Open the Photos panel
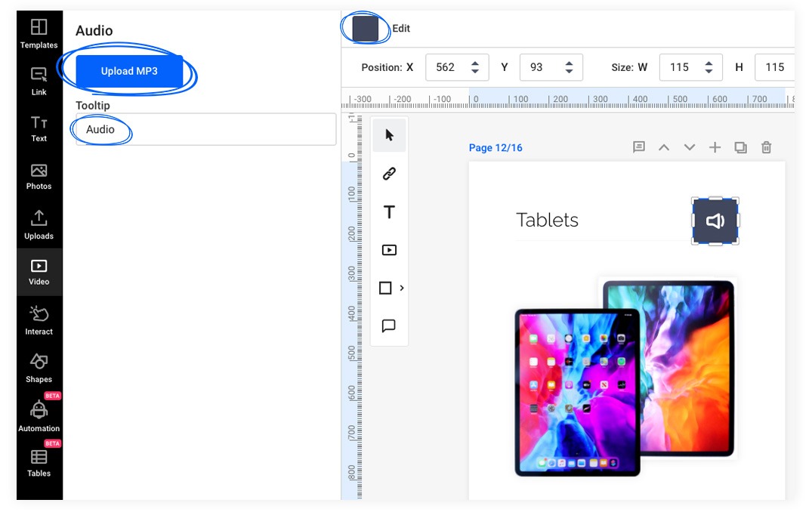 coord(39,177)
